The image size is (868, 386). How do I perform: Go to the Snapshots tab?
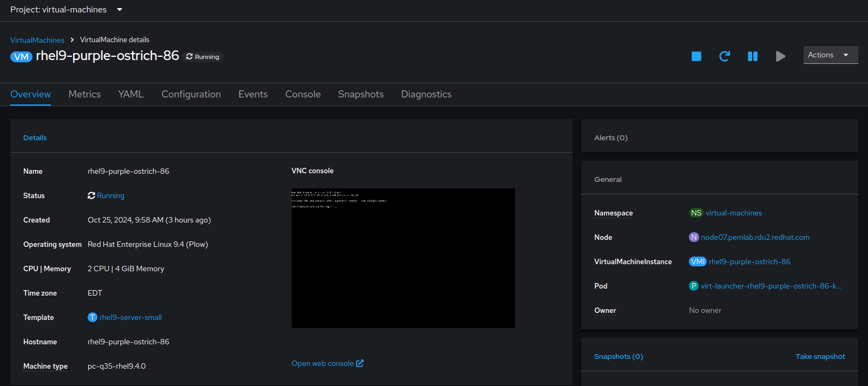tap(361, 94)
